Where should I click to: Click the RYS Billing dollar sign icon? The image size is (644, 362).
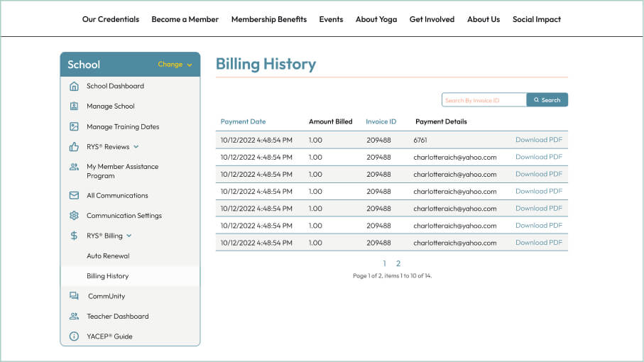click(74, 236)
